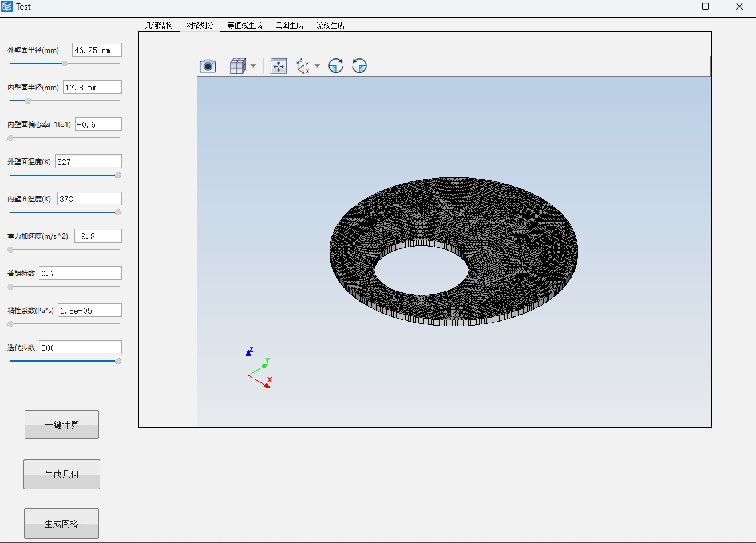Minimize the Test window
This screenshot has width=756, height=543.
point(672,6)
